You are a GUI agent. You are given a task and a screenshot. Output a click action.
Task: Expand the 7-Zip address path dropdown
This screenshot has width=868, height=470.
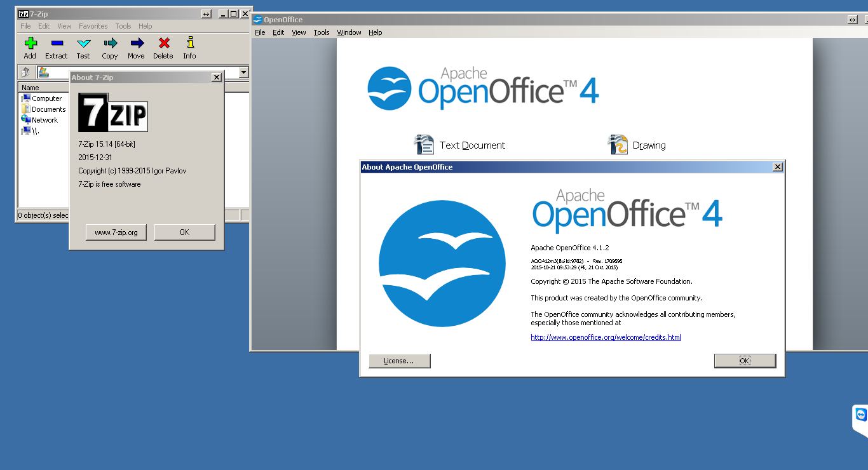(243, 72)
